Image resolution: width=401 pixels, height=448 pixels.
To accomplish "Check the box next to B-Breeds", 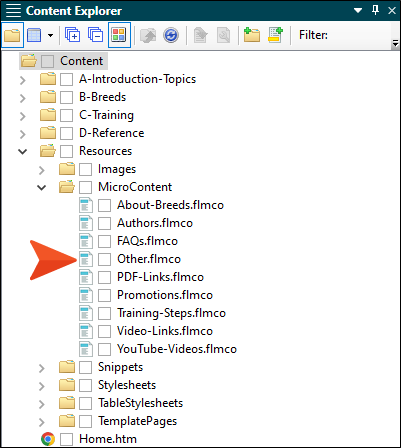I will coord(66,97).
